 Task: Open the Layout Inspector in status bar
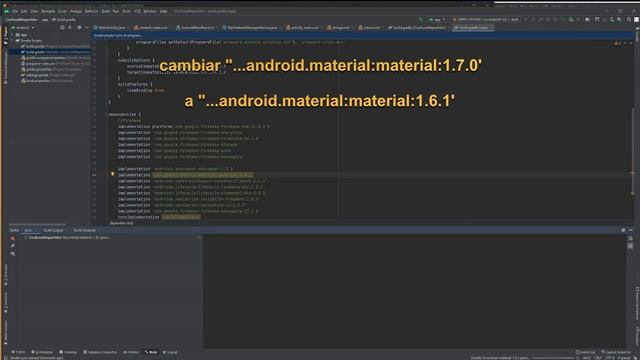[x=616, y=352]
